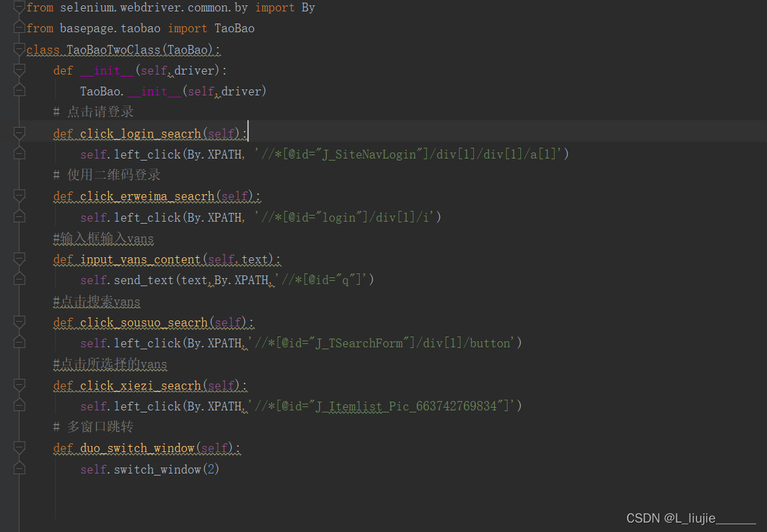Collapse class TaoBaoTwoClass using its gutter fold marker
This screenshot has height=532, width=767.
point(19,49)
